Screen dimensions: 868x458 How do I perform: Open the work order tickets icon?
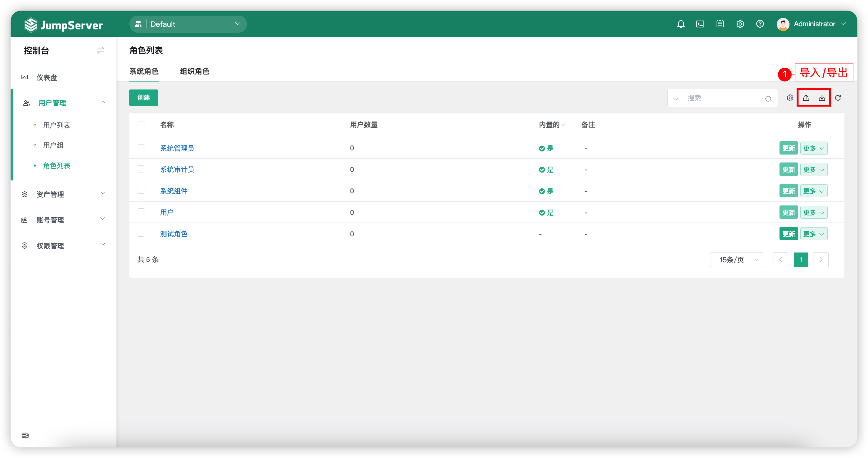720,24
